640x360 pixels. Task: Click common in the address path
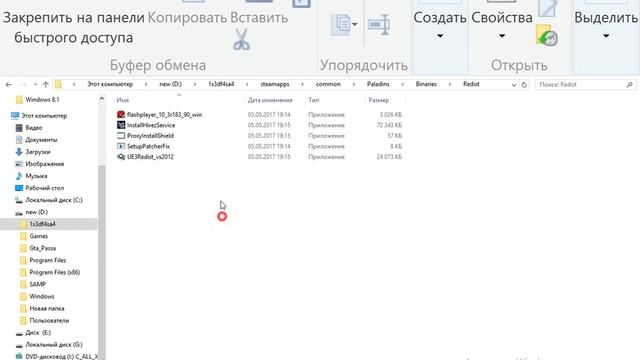click(328, 84)
